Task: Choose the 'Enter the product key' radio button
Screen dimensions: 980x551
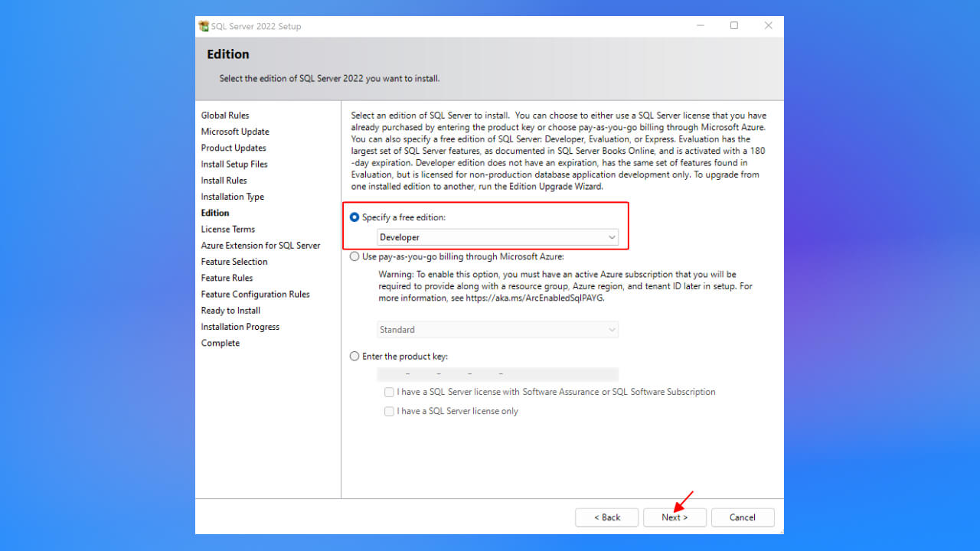Action: pos(354,357)
